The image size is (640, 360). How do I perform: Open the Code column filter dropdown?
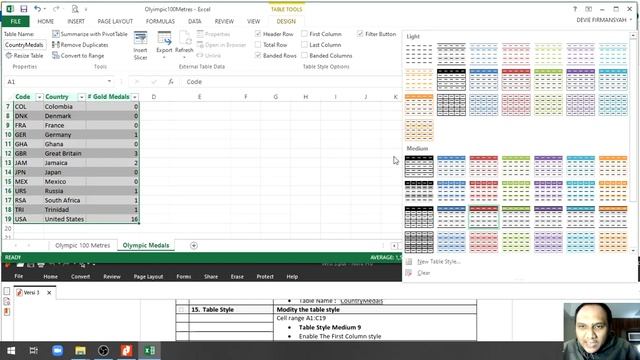(x=39, y=97)
